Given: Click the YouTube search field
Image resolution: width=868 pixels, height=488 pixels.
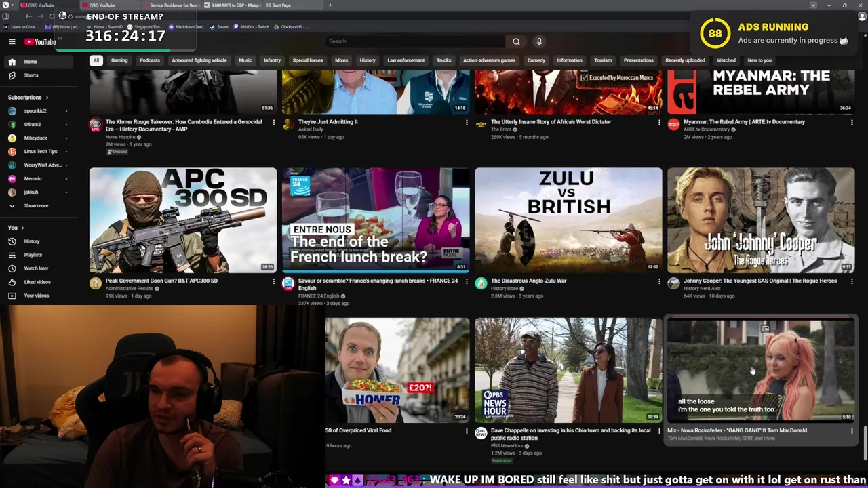Looking at the screenshot, I should 415,41.
